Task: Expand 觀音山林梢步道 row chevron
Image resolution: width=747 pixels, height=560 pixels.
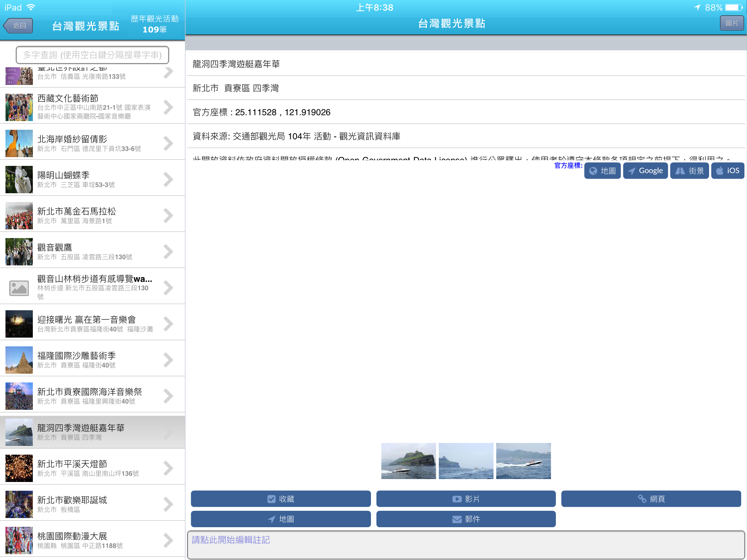Action: [x=168, y=288]
